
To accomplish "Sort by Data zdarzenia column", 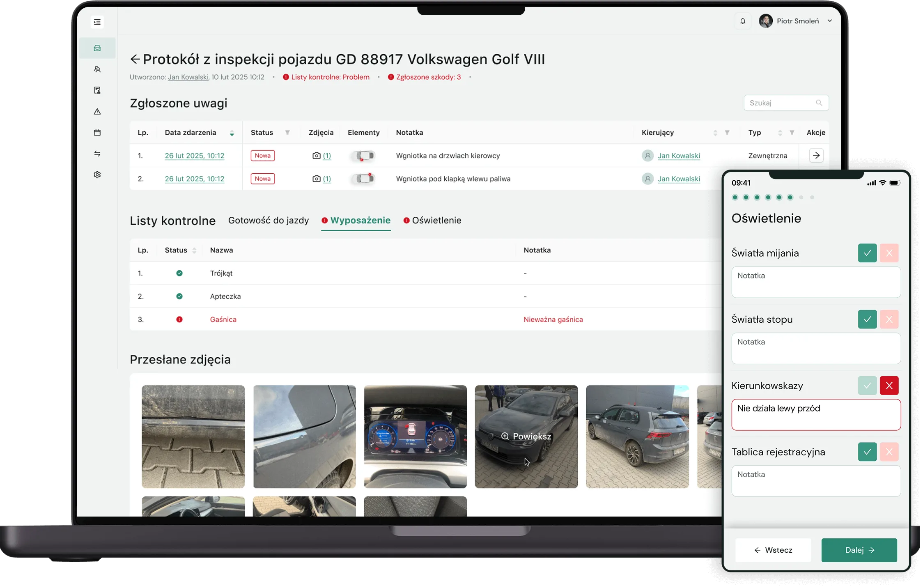I will coord(232,133).
